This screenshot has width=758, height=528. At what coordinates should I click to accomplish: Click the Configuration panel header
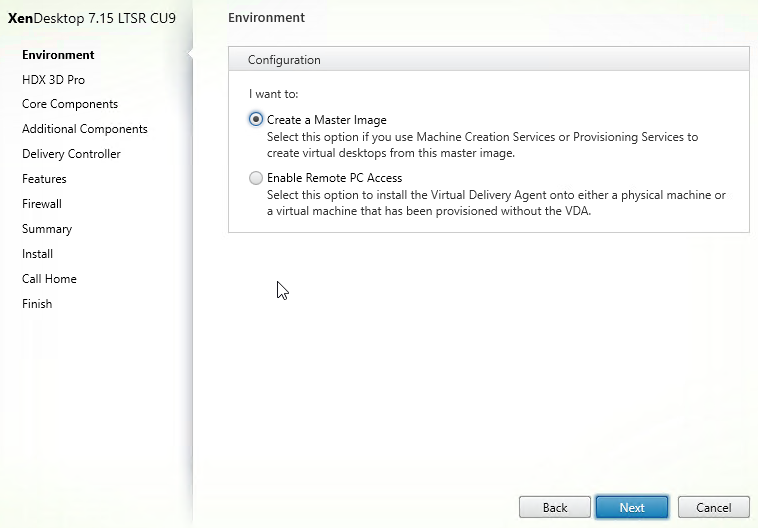tap(489, 59)
